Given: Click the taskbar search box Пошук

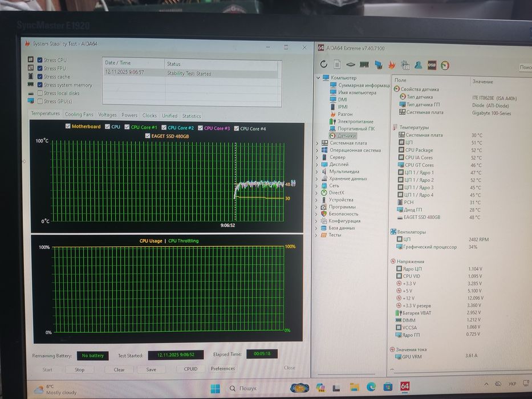Looking at the screenshot, I should tap(243, 388).
